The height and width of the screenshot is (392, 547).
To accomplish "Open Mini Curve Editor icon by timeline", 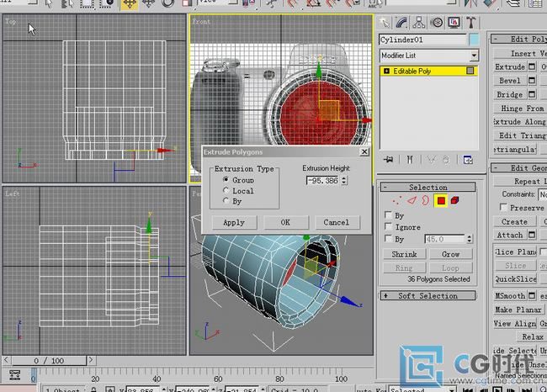I will coord(14,375).
